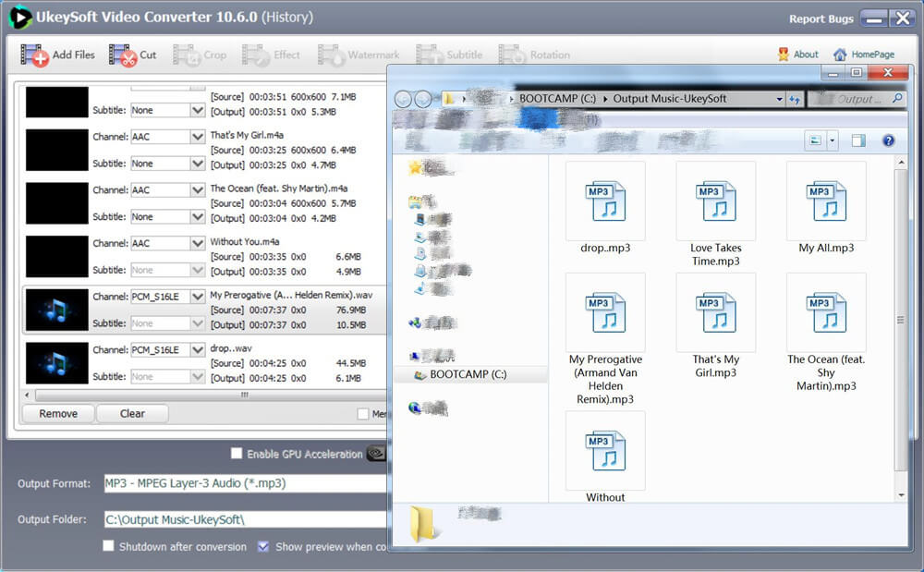Select the Cut tool icon
This screenshot has height=572, width=924.
pos(123,55)
